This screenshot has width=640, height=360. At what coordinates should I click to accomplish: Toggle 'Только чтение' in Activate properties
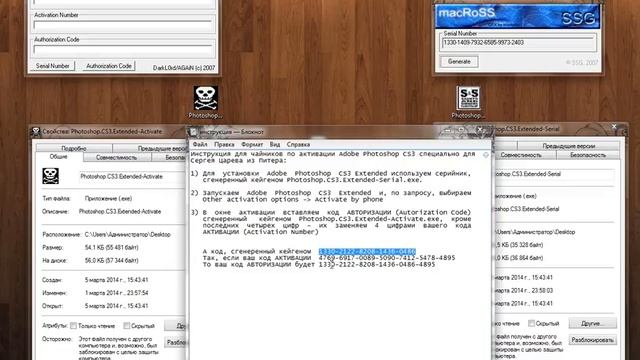(73, 326)
